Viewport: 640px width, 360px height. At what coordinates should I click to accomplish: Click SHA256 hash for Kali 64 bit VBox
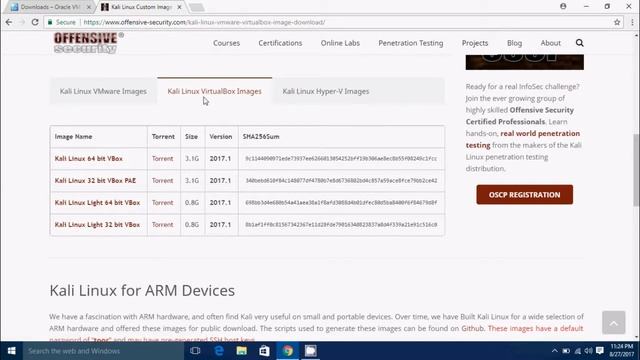pyautogui.click(x=341, y=158)
